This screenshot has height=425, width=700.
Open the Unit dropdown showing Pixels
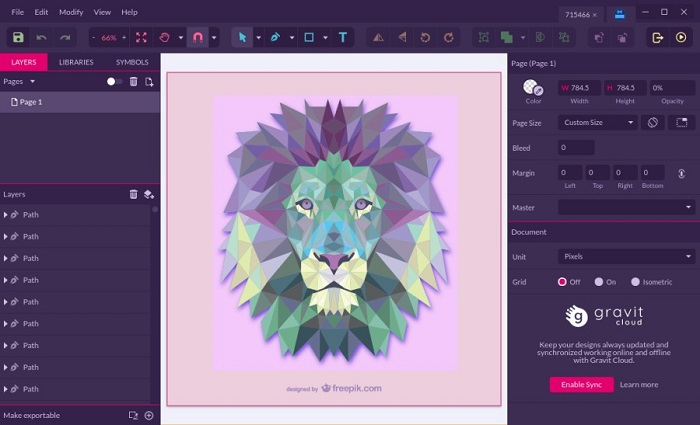coord(626,256)
